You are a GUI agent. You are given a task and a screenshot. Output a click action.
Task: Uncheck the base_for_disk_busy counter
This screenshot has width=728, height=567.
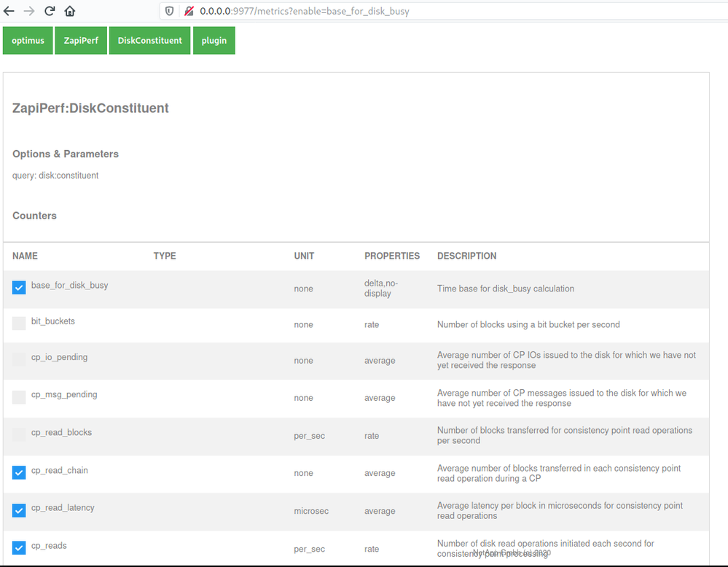(x=18, y=287)
